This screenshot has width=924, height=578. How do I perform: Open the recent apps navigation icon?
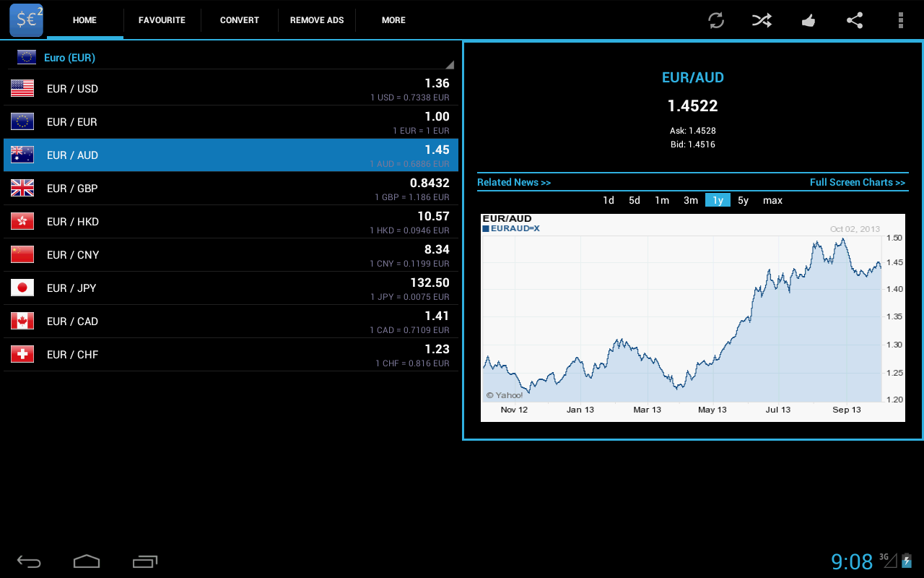(x=145, y=561)
